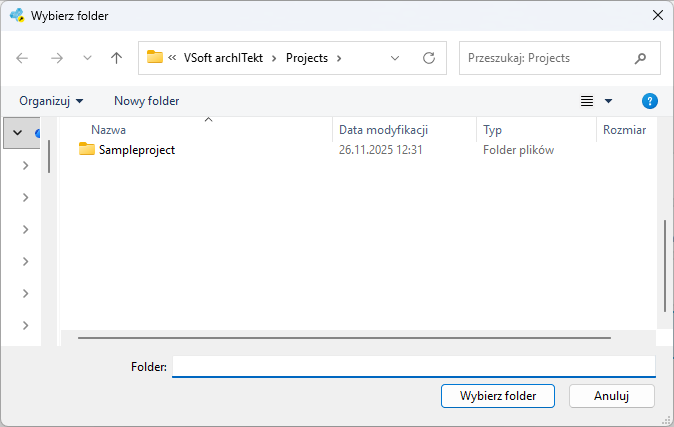Click Nowy folder in the toolbar
674x427 pixels.
147,101
